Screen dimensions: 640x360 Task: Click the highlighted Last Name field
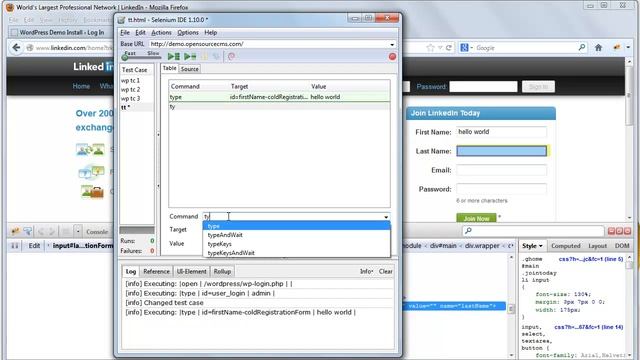click(501, 151)
